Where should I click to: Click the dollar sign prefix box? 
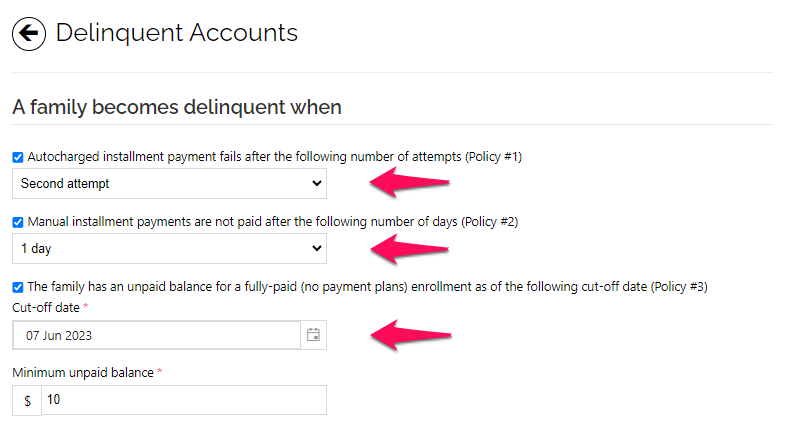[27, 400]
